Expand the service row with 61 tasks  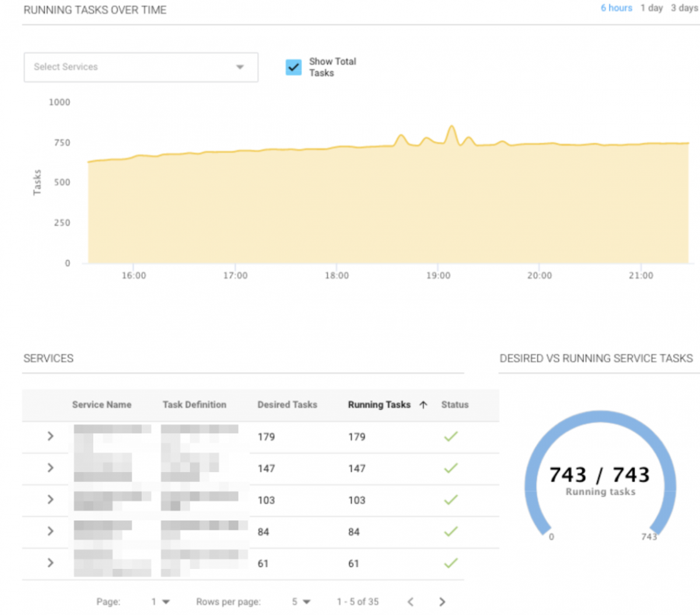[x=50, y=562]
